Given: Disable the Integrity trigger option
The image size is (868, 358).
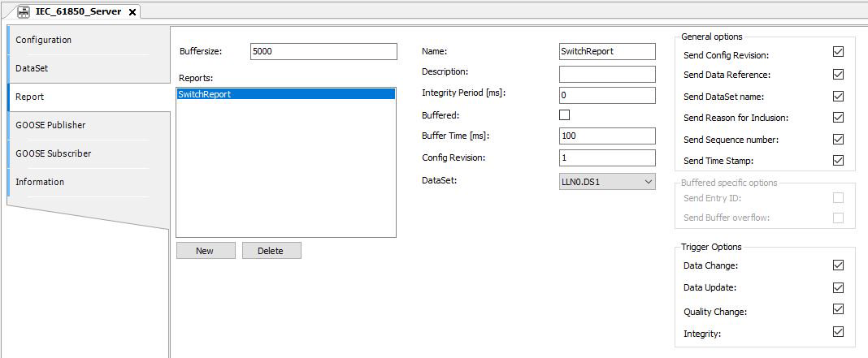Looking at the screenshot, I should (x=838, y=332).
